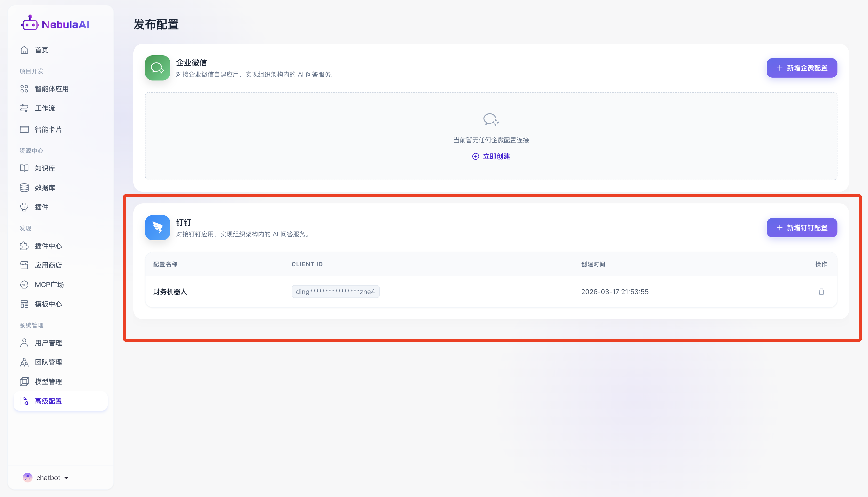The height and width of the screenshot is (497, 868).
Task: Select 模型管理 in the sidebar
Action: click(48, 382)
